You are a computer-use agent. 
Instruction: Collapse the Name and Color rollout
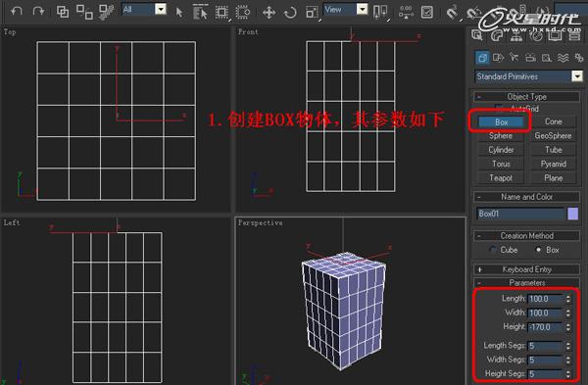[526, 197]
